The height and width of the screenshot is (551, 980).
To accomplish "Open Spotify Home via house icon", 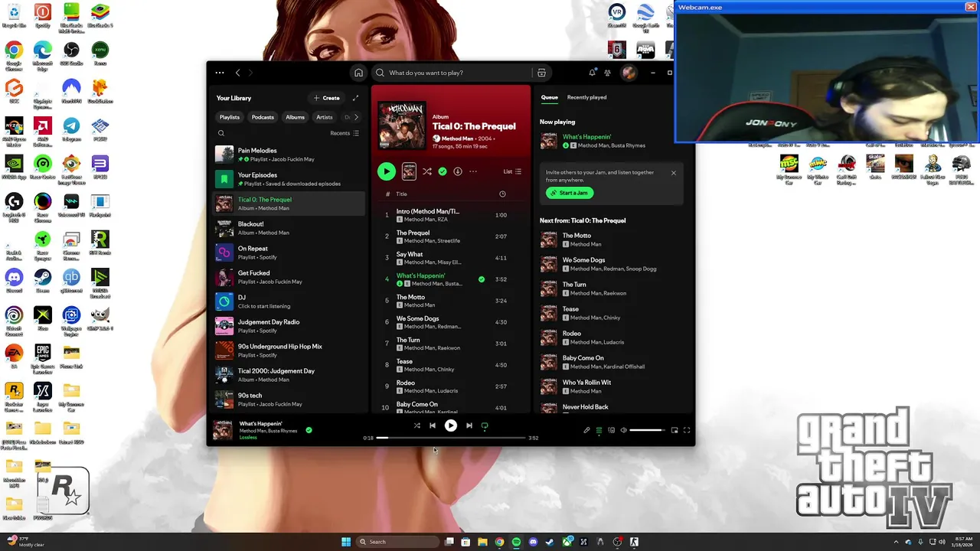I will pos(358,73).
